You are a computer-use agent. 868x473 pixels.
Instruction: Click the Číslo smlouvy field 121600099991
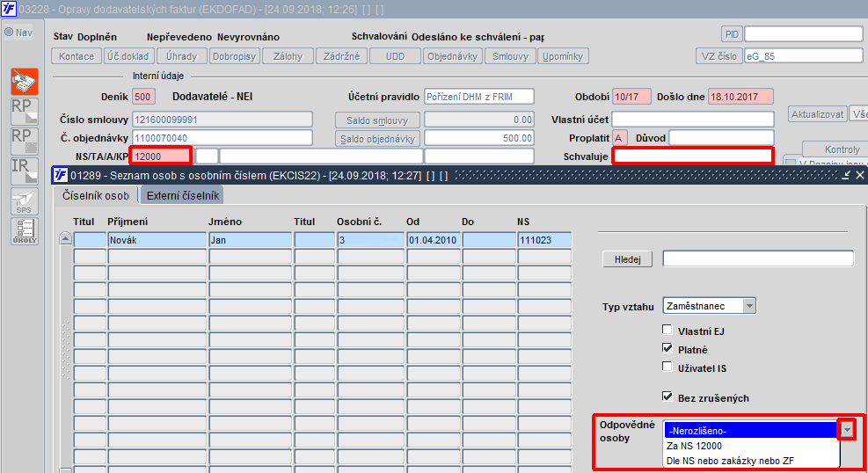[222, 120]
